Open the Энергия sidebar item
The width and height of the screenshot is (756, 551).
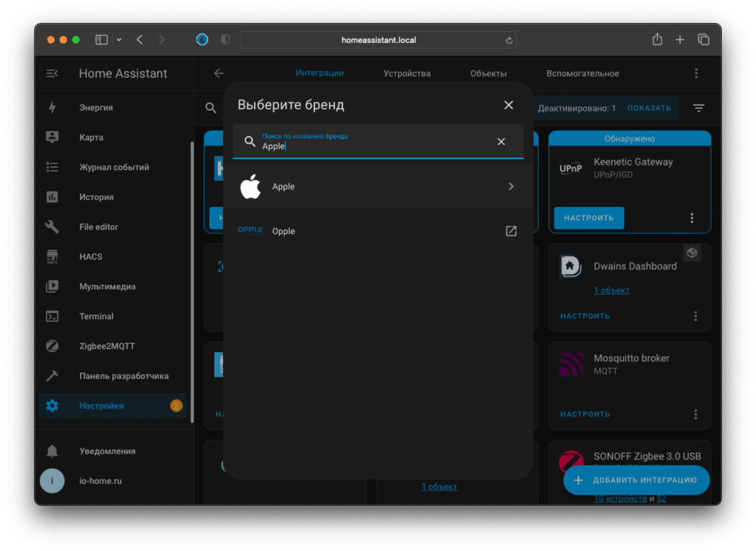point(113,108)
